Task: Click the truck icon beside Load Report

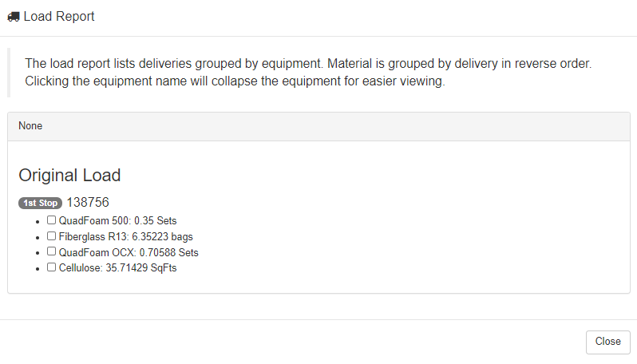Action: click(14, 17)
